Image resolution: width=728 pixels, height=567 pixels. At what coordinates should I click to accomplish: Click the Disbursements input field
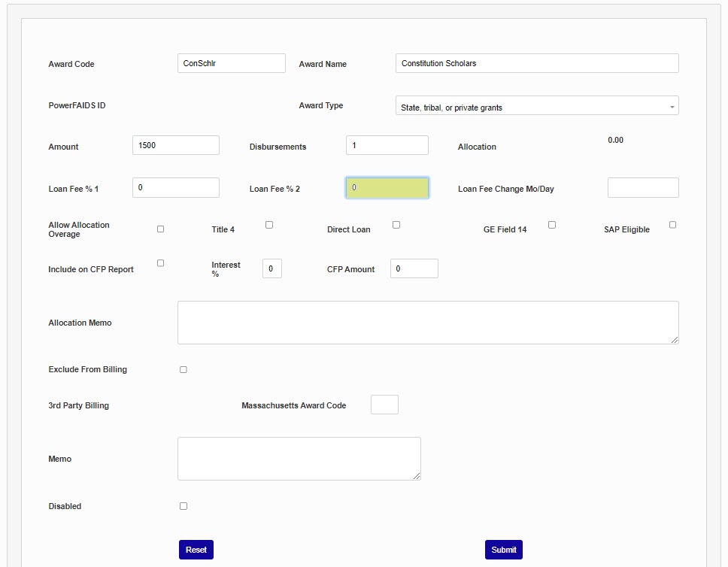387,145
